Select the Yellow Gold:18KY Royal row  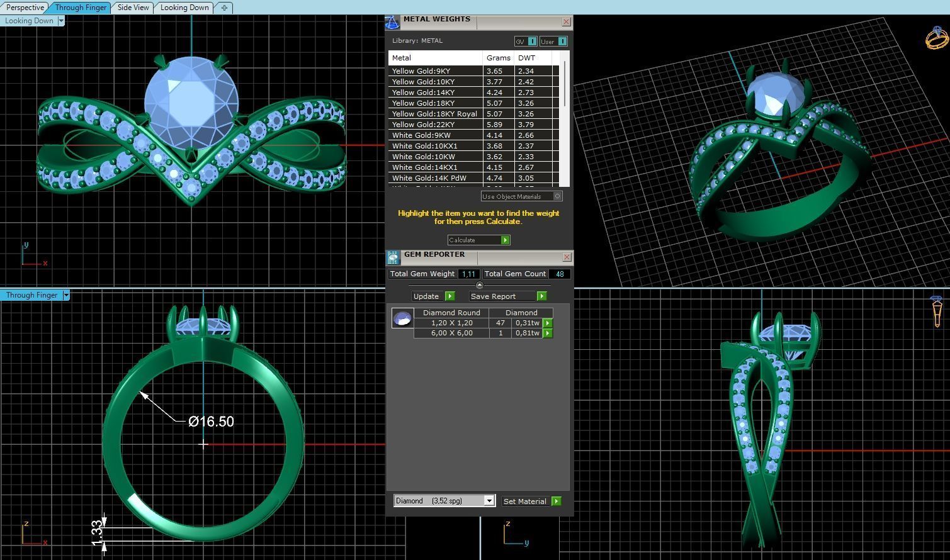(x=473, y=114)
